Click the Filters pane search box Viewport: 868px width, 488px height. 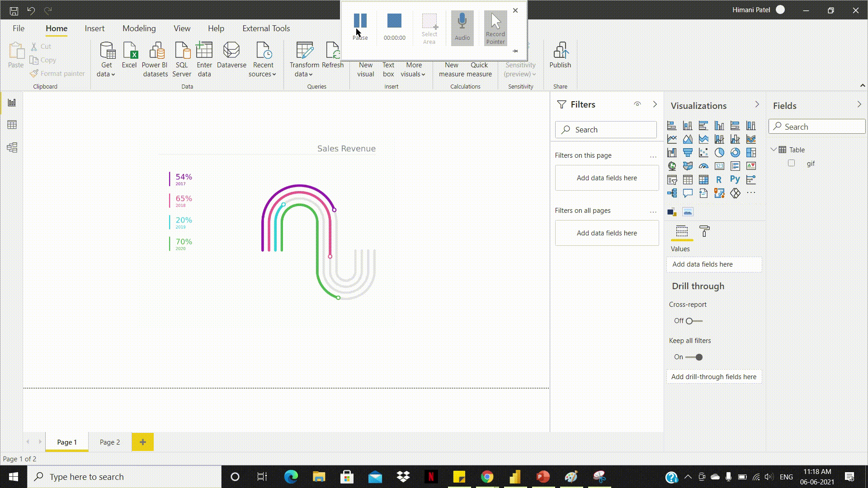606,130
